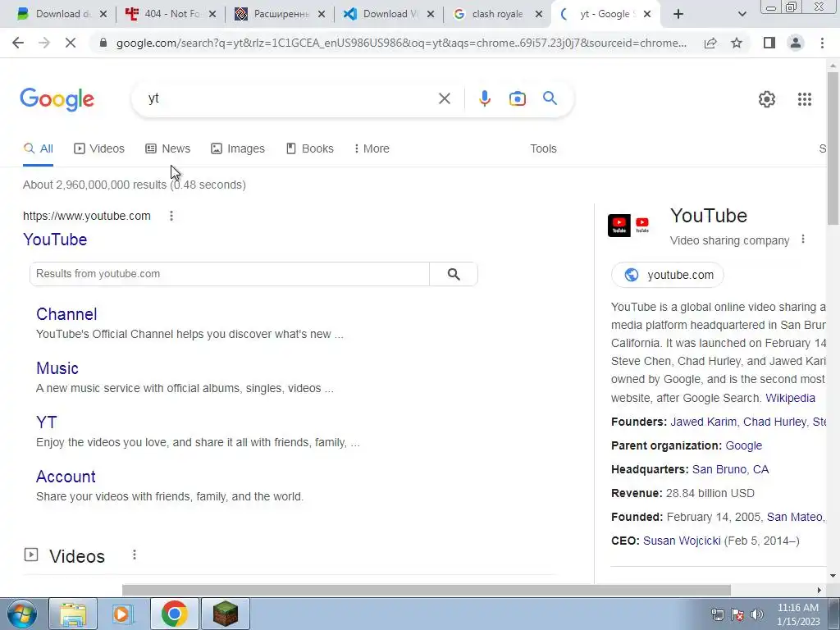The width and height of the screenshot is (840, 630).
Task: Bookmark this tab with the star
Action: point(737,43)
